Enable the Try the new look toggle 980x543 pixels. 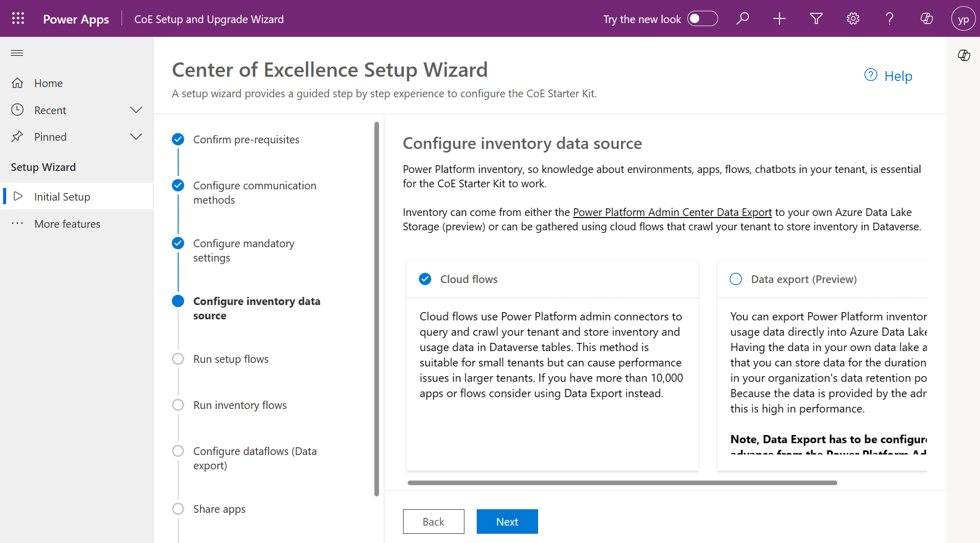[703, 18]
